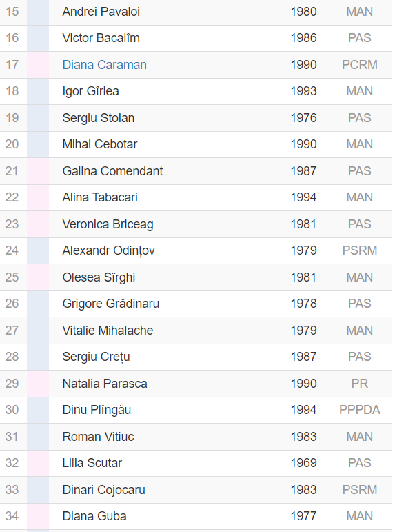Screen dimensions: 406x532
Task: Click the PPPDA party label for Dinu Plîngău
Action: click(360, 410)
